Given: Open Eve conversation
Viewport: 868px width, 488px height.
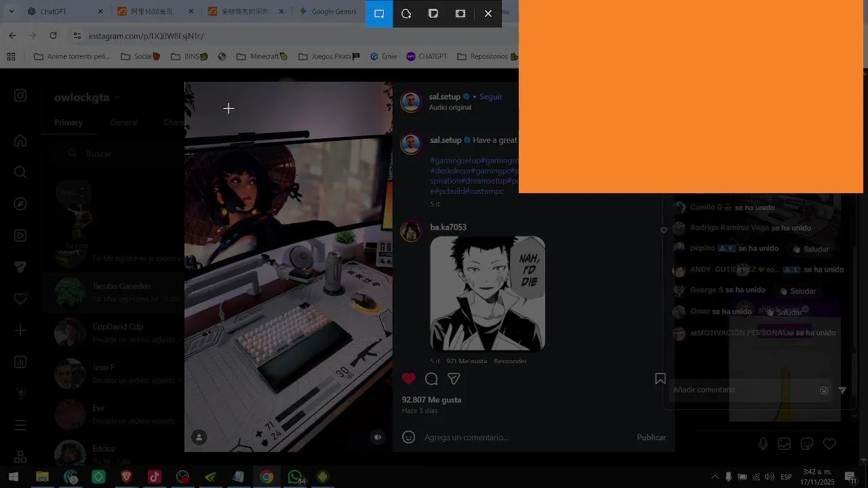Looking at the screenshot, I should pyautogui.click(x=113, y=414).
